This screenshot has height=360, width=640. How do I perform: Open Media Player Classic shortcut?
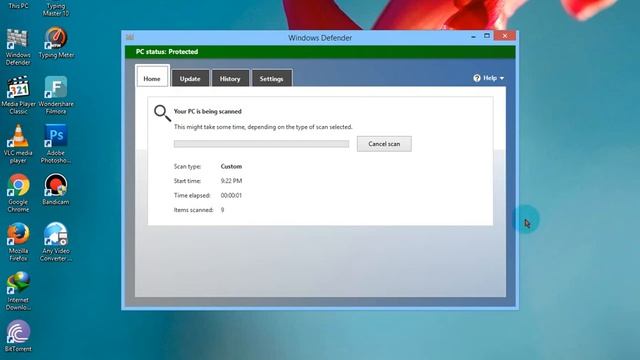(x=18, y=95)
